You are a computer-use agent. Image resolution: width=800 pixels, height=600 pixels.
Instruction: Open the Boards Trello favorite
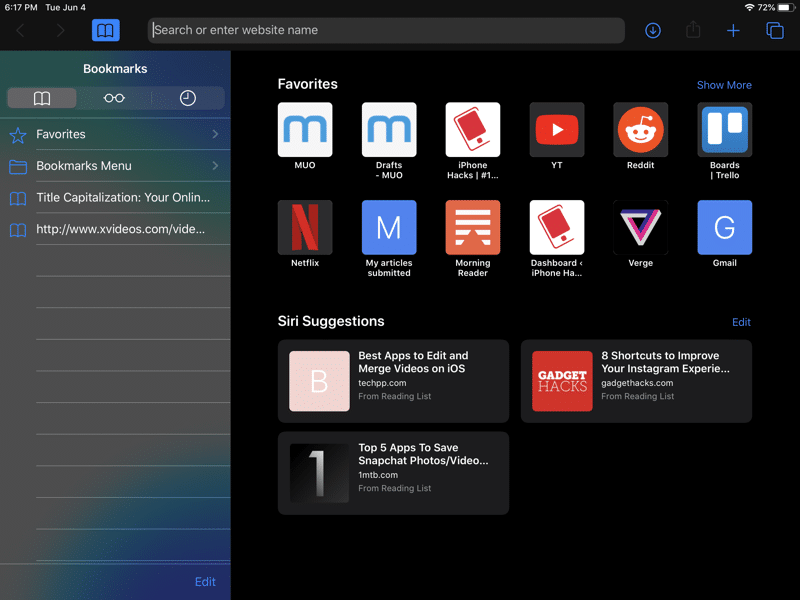(x=724, y=130)
